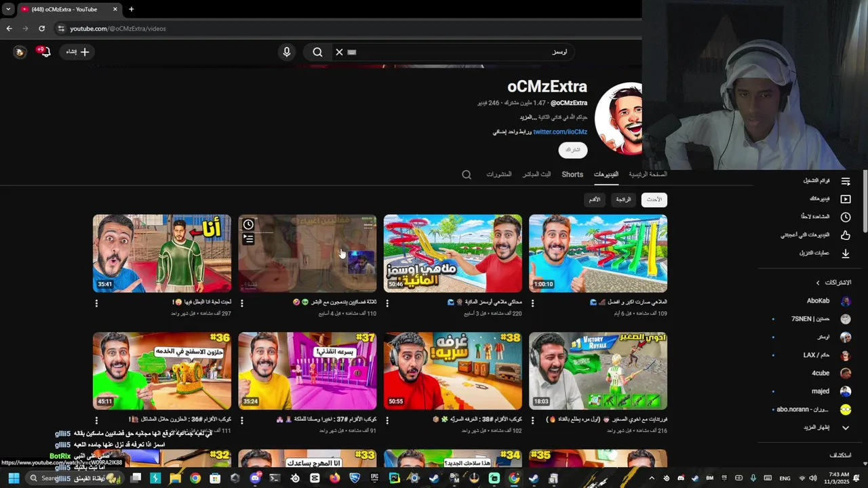Screen dimensions: 868x488
Task: Clear the search box with the X icon
Action: click(x=339, y=52)
